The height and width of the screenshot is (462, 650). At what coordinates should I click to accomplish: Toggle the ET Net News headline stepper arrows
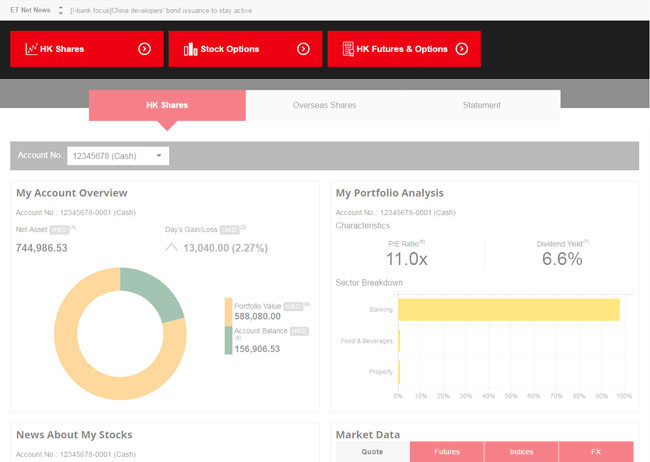pyautogui.click(x=60, y=10)
